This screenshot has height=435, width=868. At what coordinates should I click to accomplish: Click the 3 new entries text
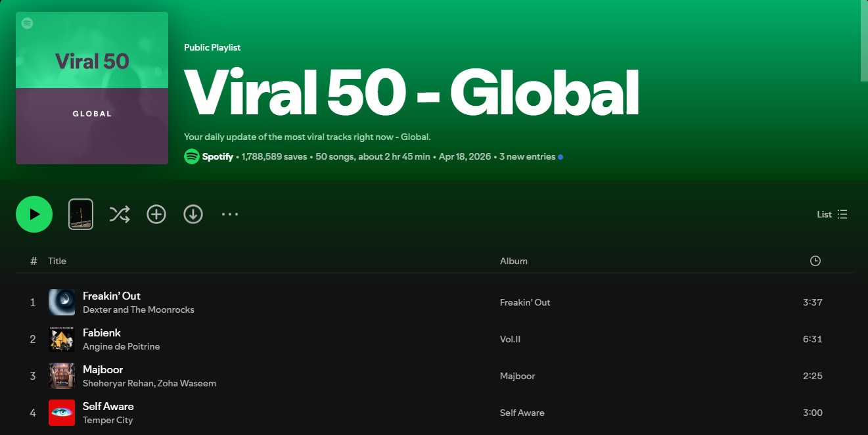pos(527,156)
